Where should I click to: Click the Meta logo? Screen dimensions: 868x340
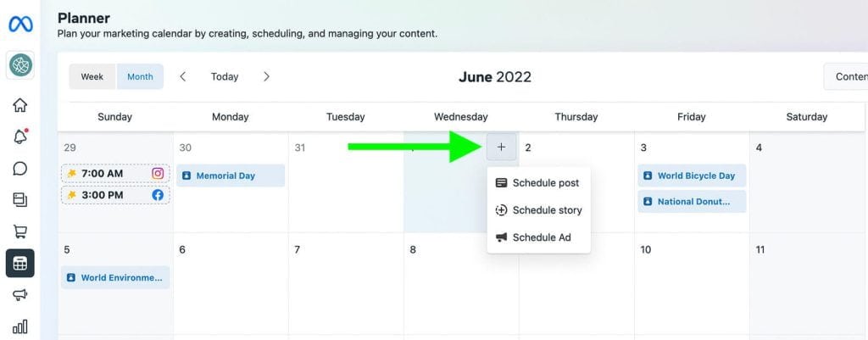coord(20,24)
